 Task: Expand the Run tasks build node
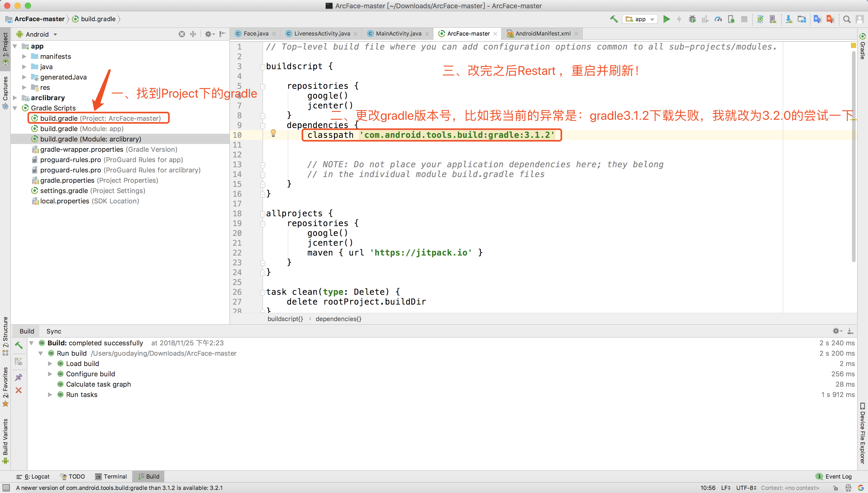coord(50,394)
